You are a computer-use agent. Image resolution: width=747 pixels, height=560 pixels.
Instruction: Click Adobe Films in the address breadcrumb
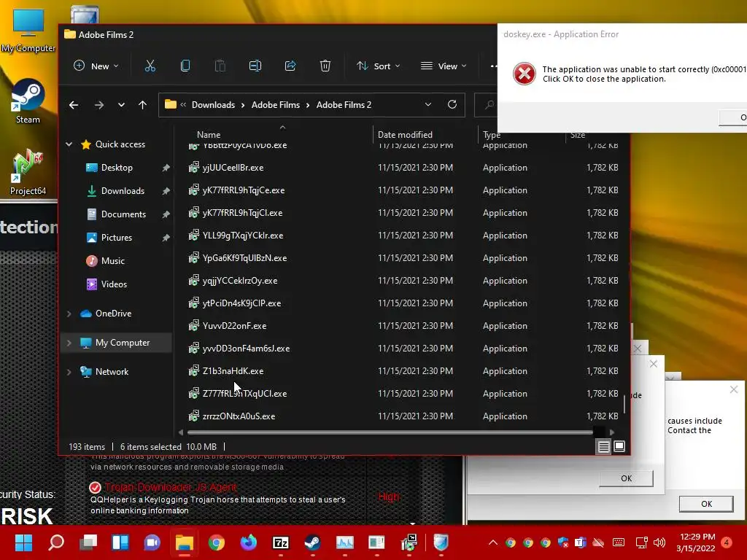275,105
